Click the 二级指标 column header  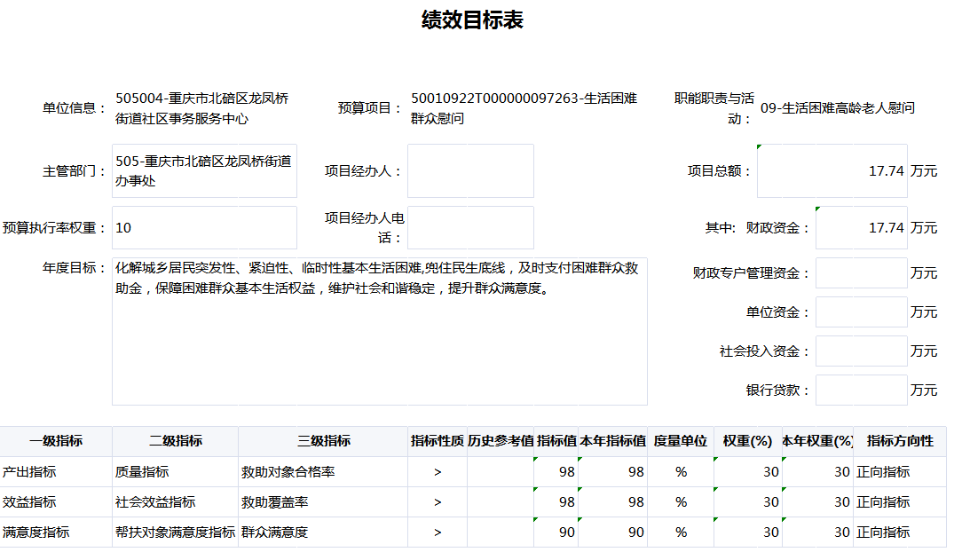[x=176, y=441]
